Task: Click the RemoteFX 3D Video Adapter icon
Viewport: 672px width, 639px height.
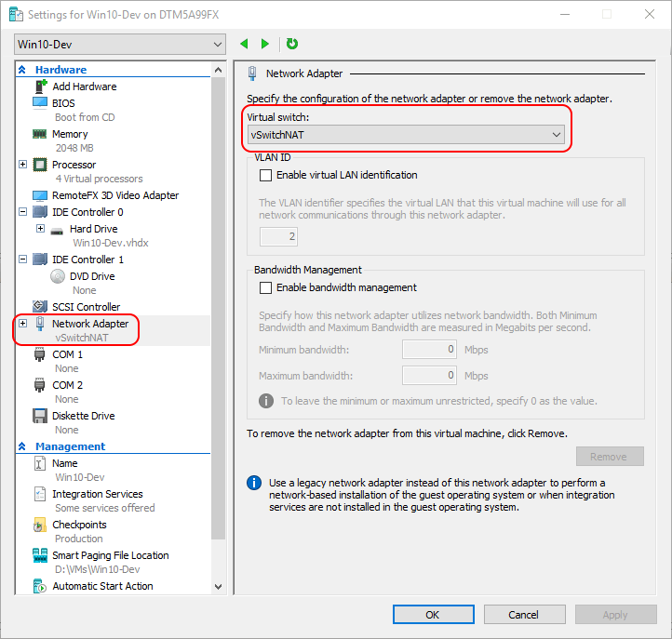Action: click(x=40, y=195)
